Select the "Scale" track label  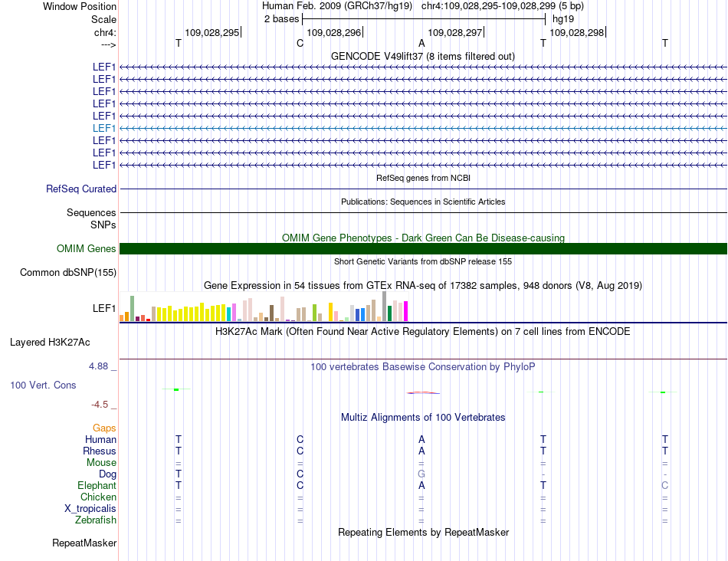[x=103, y=19]
